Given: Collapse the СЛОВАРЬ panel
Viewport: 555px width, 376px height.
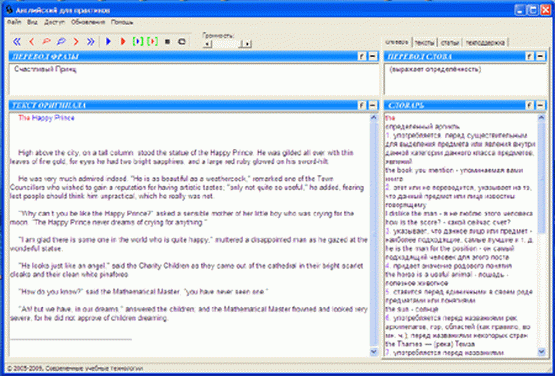Looking at the screenshot, I should (x=540, y=105).
